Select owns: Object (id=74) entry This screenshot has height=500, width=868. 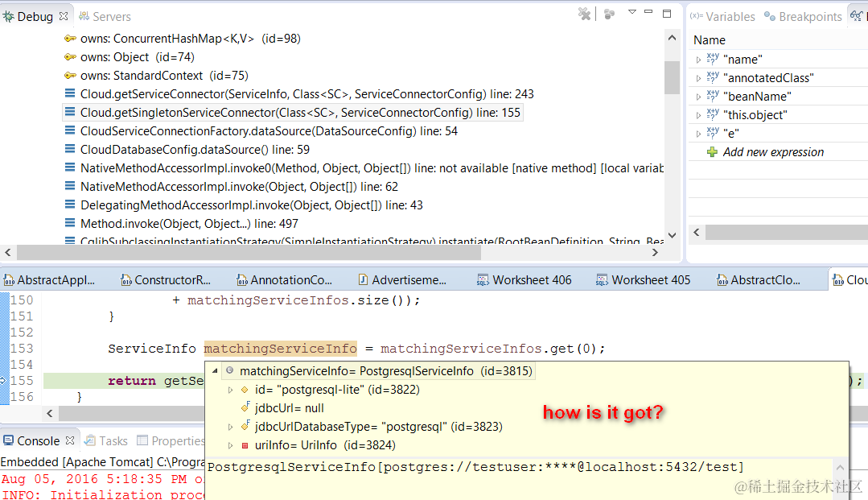(x=138, y=57)
